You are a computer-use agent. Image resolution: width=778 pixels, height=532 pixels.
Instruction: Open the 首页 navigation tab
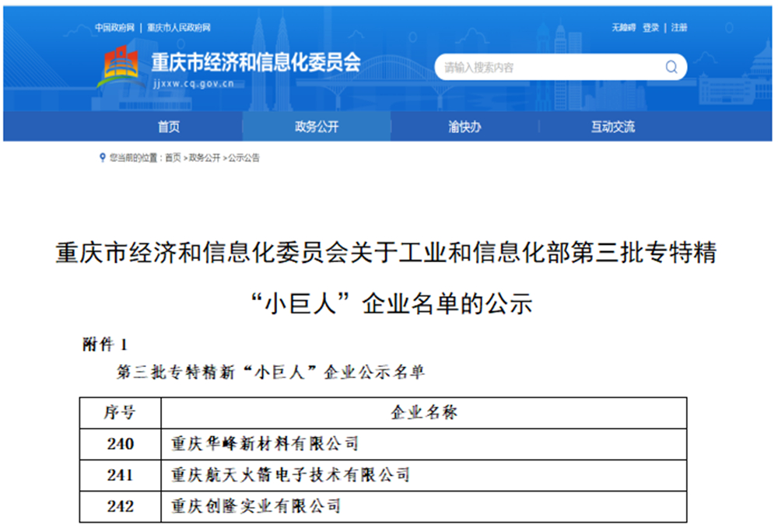click(168, 127)
